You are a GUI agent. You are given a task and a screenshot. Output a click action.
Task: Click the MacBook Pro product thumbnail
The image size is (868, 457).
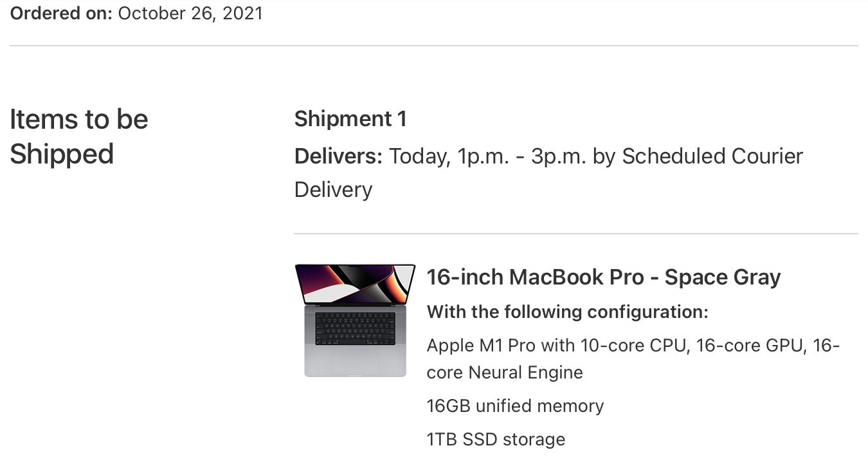pos(355,320)
